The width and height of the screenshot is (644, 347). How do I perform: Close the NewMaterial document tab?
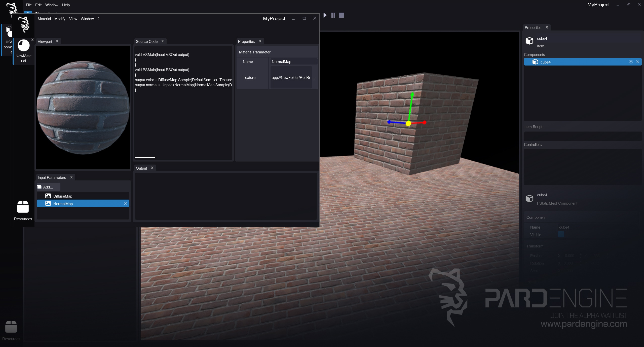[x=32, y=40]
